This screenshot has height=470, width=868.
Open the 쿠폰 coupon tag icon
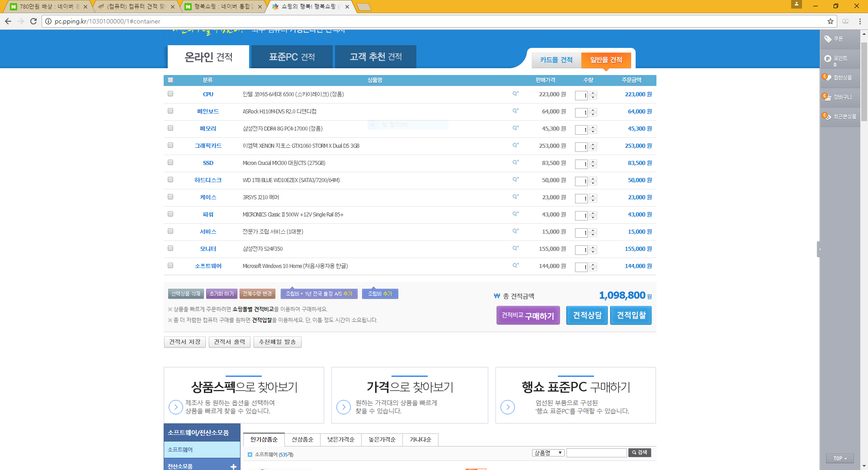click(828, 39)
